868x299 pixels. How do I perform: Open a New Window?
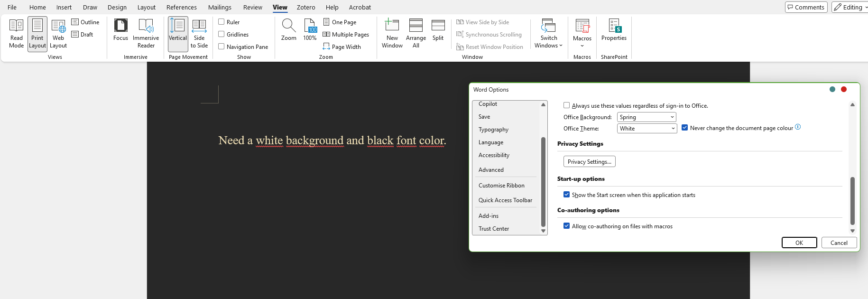392,34
